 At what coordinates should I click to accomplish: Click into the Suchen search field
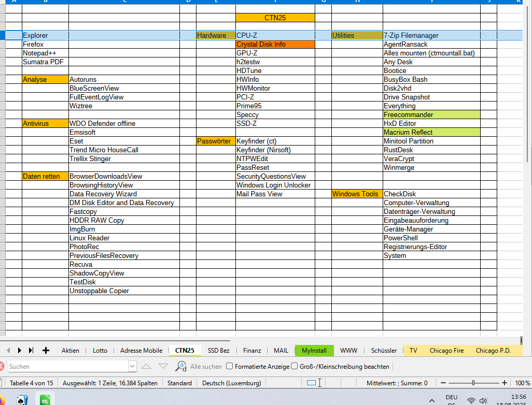click(x=68, y=366)
